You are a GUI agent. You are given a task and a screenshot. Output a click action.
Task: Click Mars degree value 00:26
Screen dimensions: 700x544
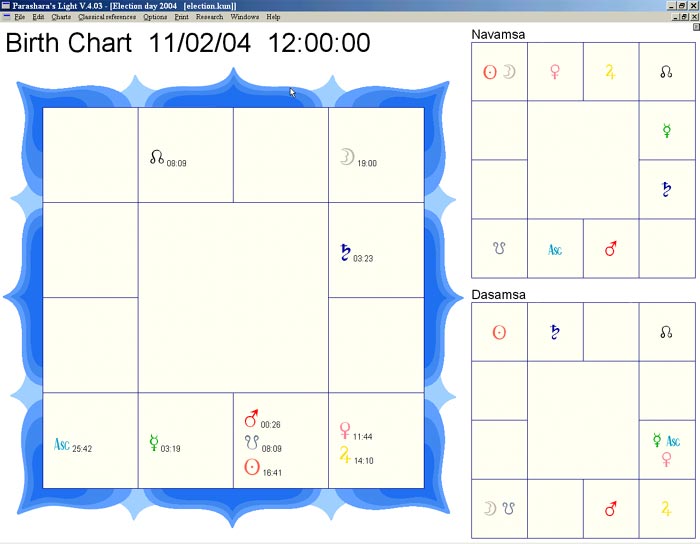[271, 424]
